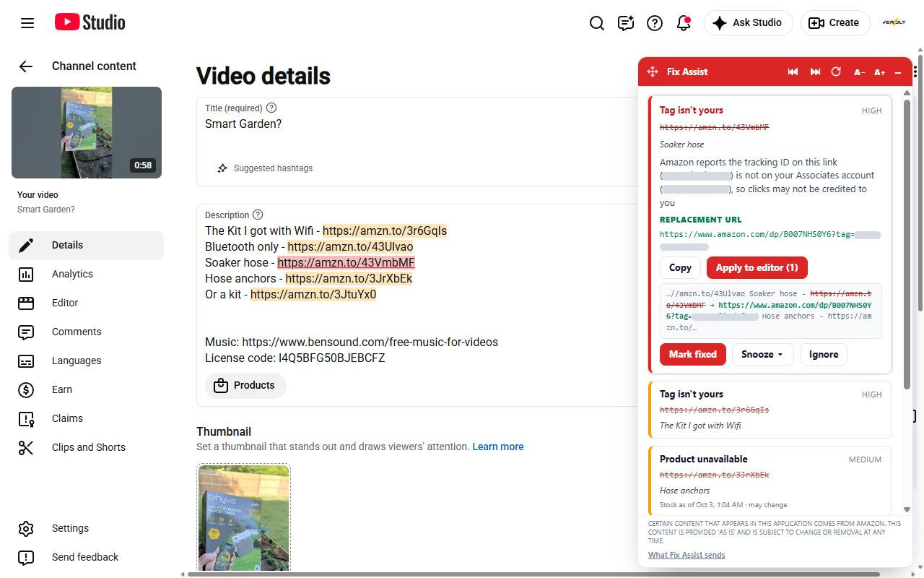
Task: Open the help question-mark icon in header
Action: 655,23
